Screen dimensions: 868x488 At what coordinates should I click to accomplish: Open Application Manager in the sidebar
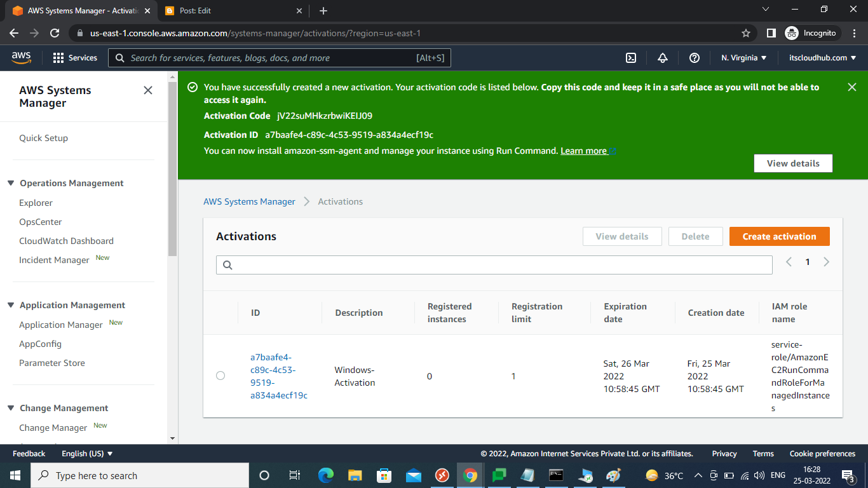click(61, 325)
